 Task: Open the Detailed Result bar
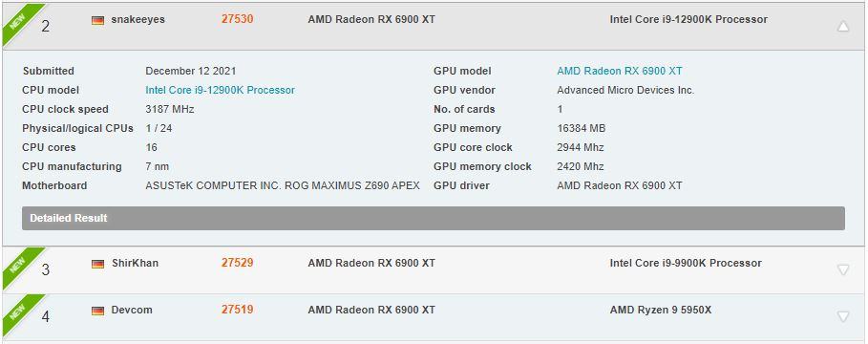click(434, 218)
